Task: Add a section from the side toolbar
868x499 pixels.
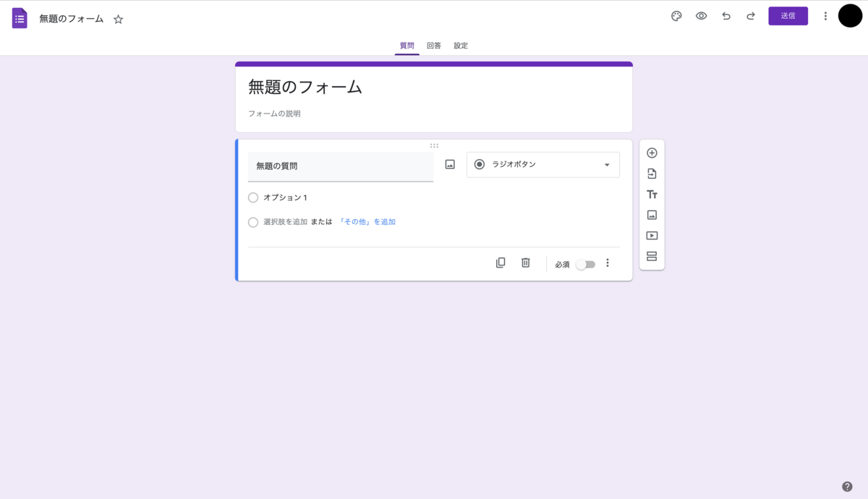Action: pos(652,256)
